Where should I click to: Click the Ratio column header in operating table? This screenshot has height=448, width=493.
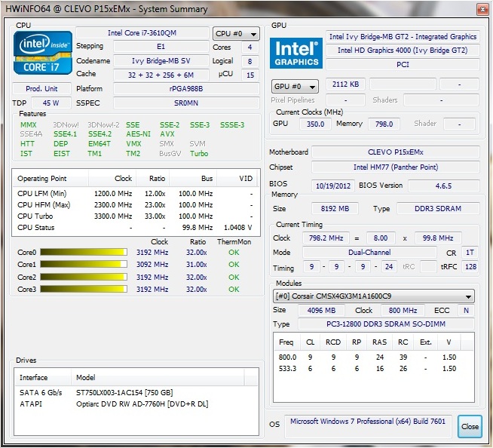pyautogui.click(x=152, y=179)
